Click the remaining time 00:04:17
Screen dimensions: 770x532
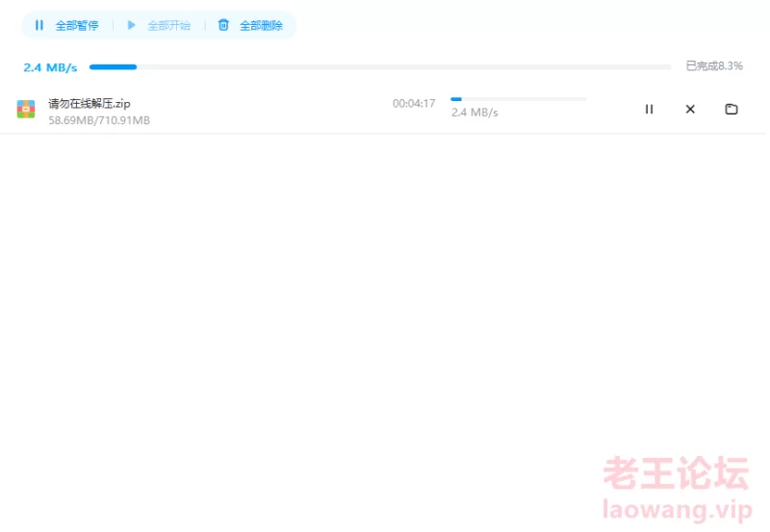coord(414,104)
